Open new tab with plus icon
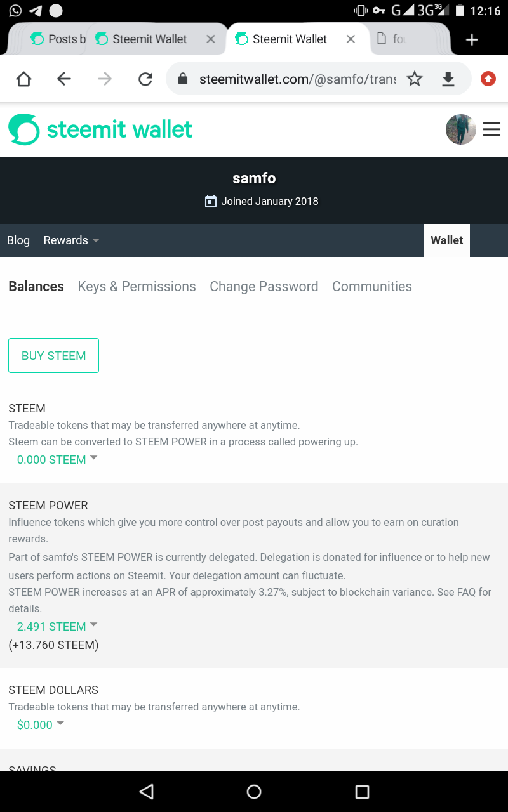The image size is (508, 812). (x=471, y=40)
